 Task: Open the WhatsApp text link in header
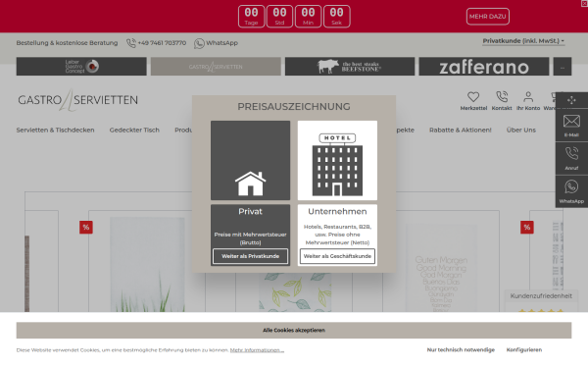tap(222, 43)
